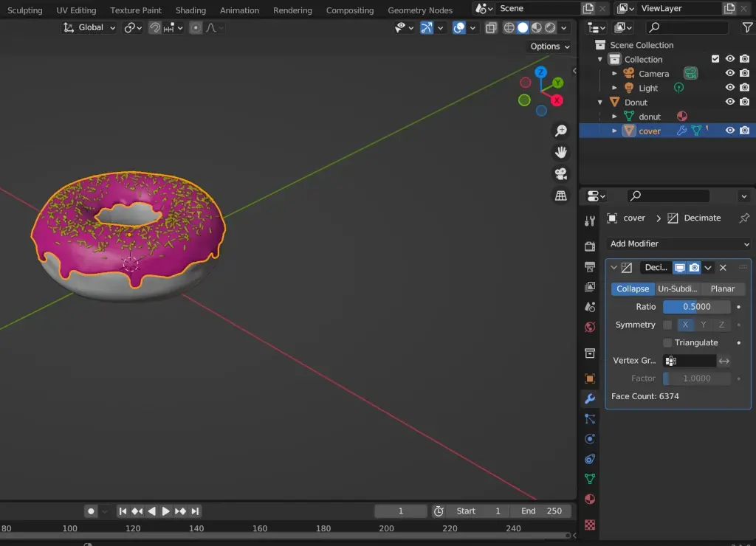Enable the Symmetry checkbox
The width and height of the screenshot is (756, 546).
(x=667, y=325)
